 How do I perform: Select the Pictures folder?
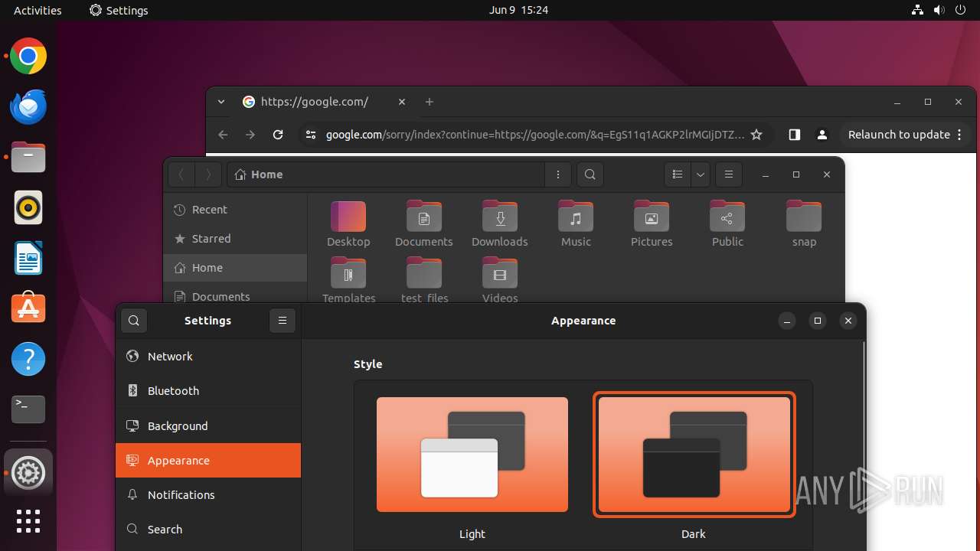click(x=652, y=223)
